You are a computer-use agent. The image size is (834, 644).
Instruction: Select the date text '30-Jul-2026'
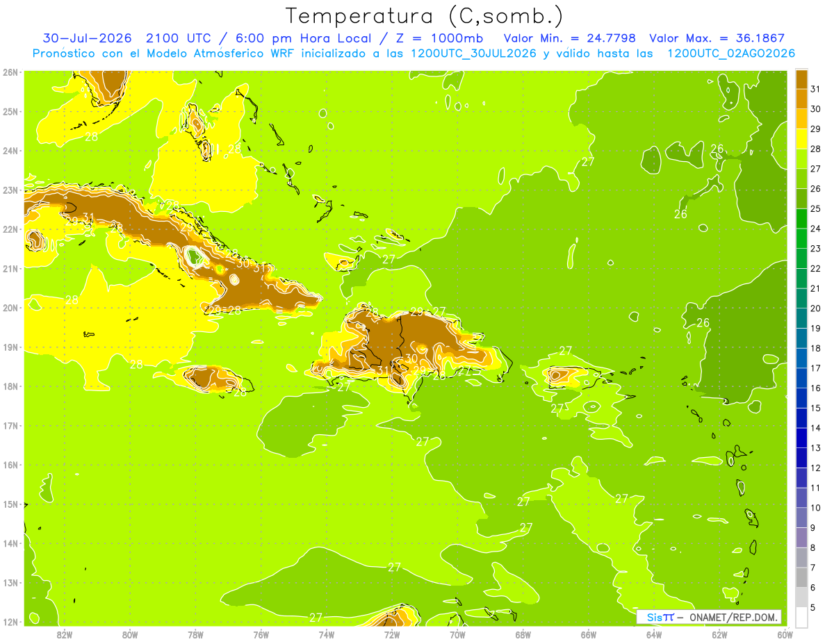click(87, 38)
